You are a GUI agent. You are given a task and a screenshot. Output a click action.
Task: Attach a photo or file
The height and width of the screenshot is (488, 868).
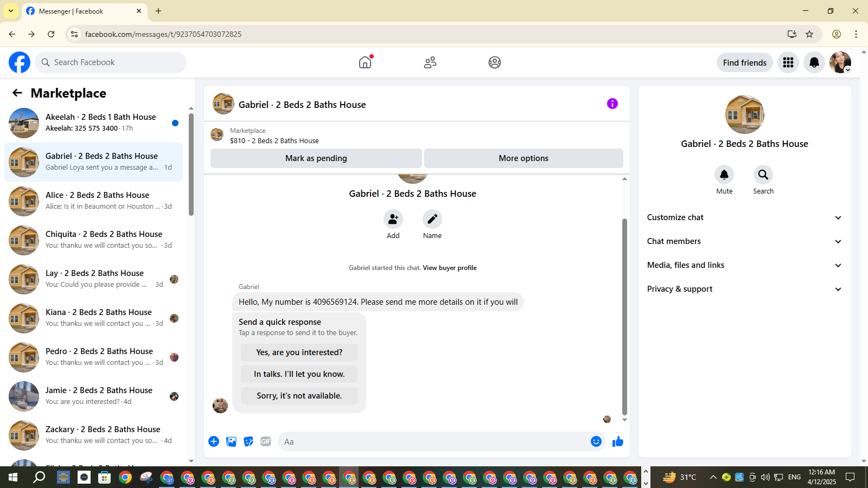coord(232,441)
